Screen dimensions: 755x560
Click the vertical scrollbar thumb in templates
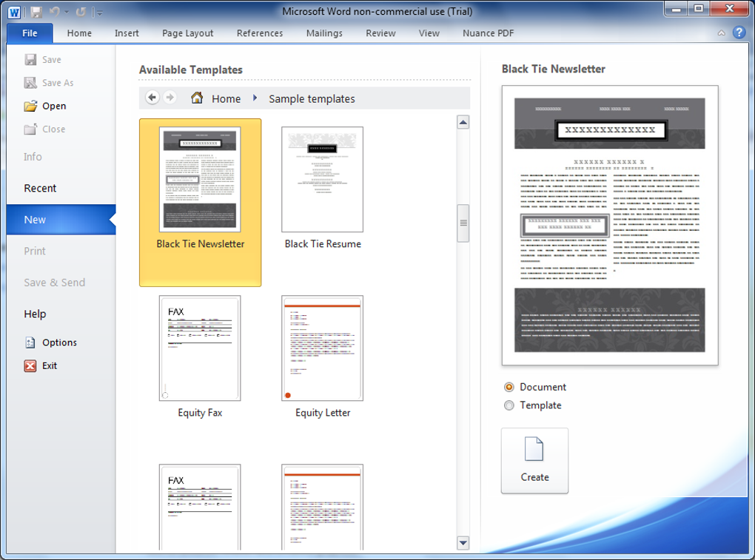(x=463, y=223)
